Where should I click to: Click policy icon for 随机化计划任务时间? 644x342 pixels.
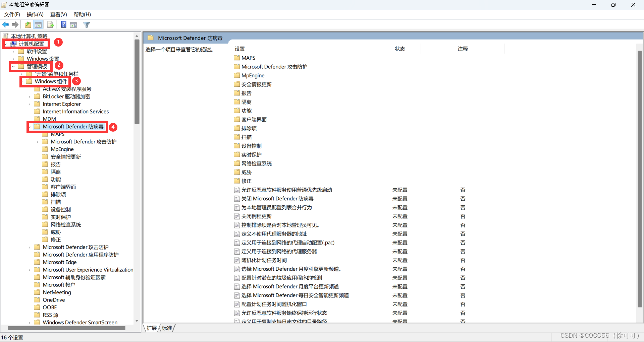[x=237, y=260]
